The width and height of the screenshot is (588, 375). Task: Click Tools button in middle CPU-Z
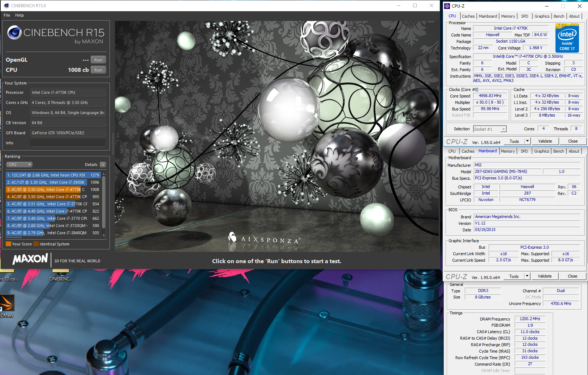coord(514,276)
